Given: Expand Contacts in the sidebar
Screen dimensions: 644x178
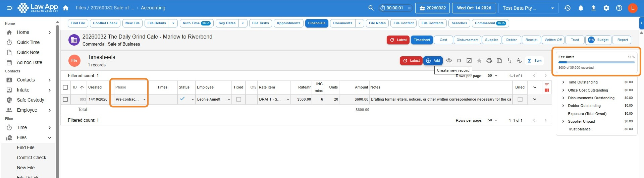Looking at the screenshot, I should pos(50,80).
